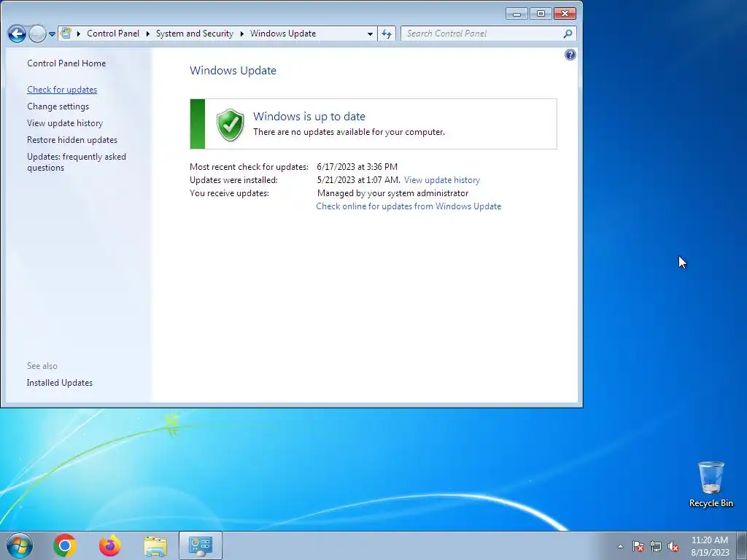Click 'Managed by your system administrator' text
Viewport: 747px width, 560px height.
coord(392,192)
